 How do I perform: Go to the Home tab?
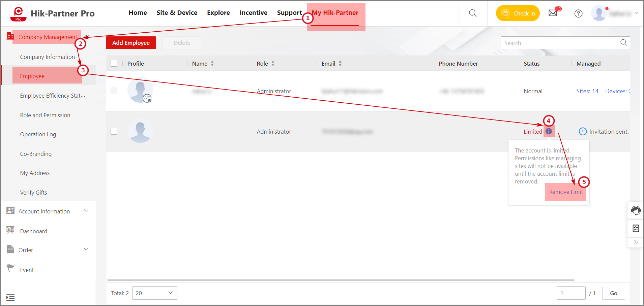point(138,13)
